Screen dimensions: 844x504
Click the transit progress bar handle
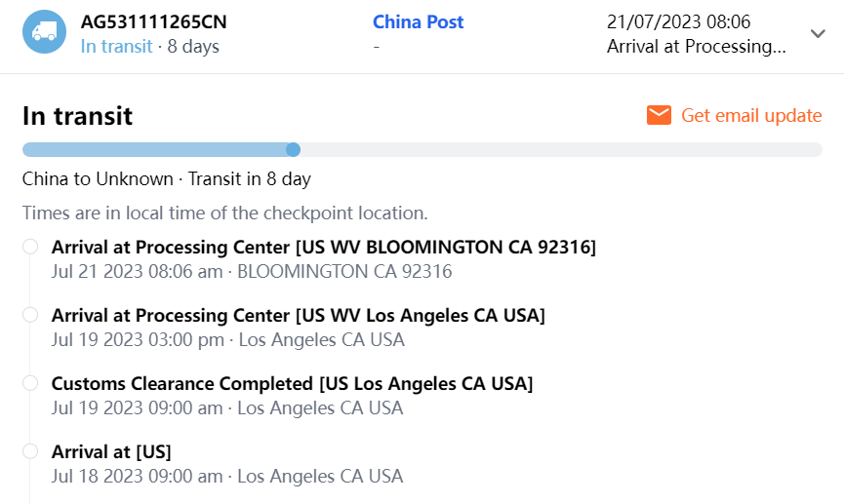pos(293,149)
